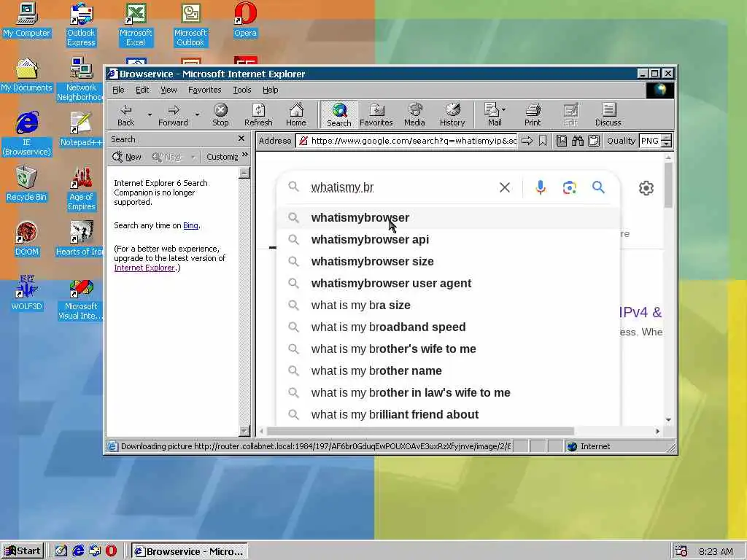Open the Back button history dropdown arrow
The width and height of the screenshot is (747, 560).
pos(150,114)
